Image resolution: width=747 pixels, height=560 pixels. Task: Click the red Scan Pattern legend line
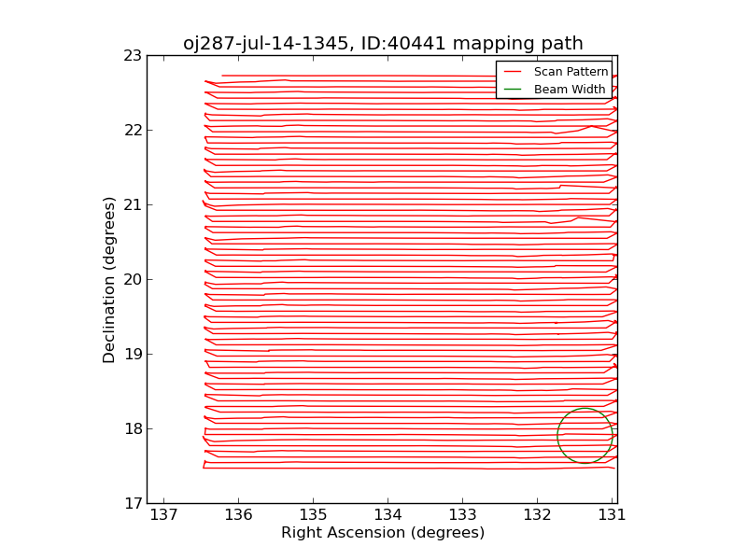point(513,72)
